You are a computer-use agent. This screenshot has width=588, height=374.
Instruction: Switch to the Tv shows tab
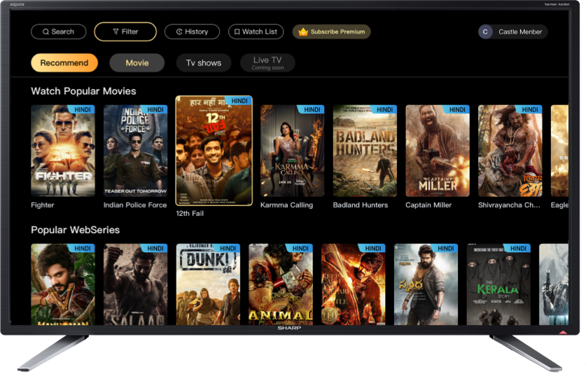[204, 62]
